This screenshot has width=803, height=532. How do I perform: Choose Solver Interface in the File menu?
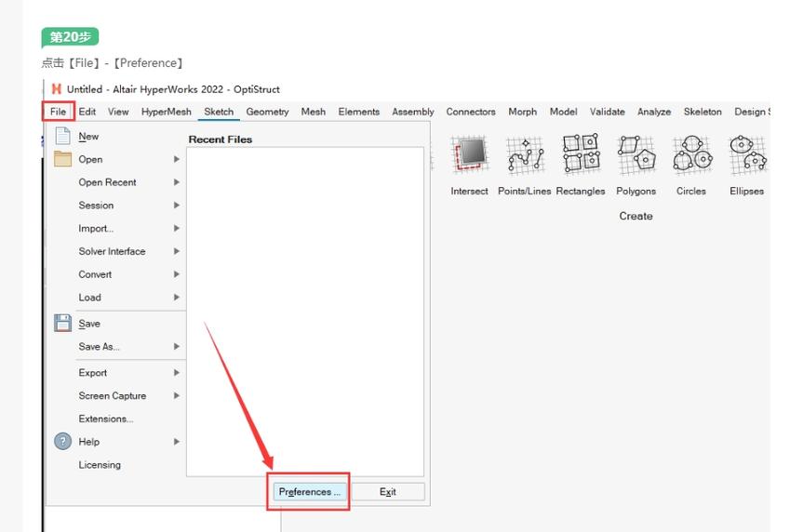[x=113, y=251]
